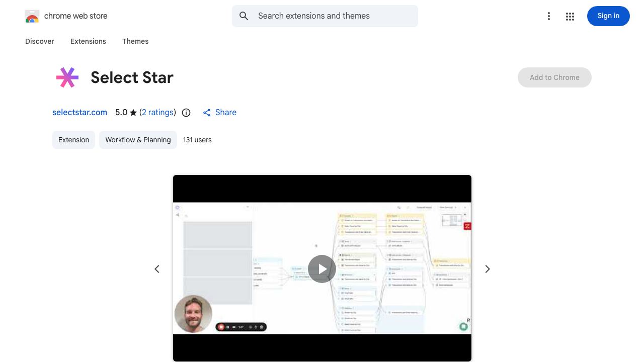Click the red Z badge in the video
The width and height of the screenshot is (644, 362).
point(467,226)
